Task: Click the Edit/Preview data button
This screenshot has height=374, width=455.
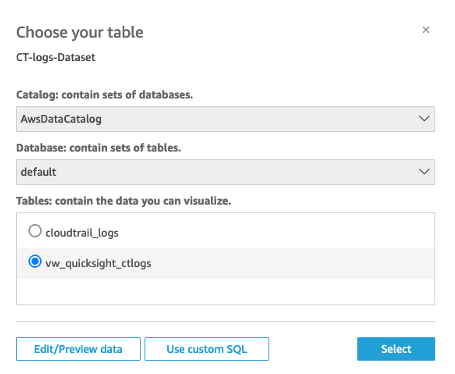Action: point(78,349)
